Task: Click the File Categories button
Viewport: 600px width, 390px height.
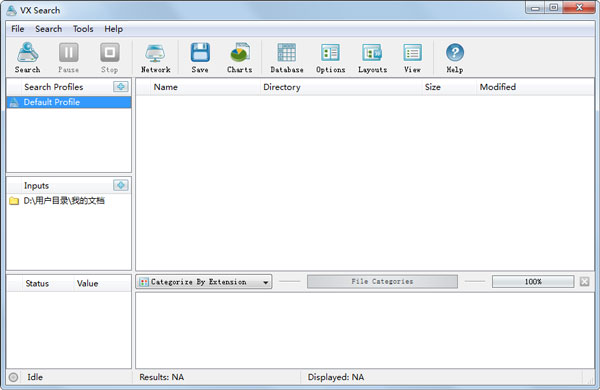Action: 382,282
